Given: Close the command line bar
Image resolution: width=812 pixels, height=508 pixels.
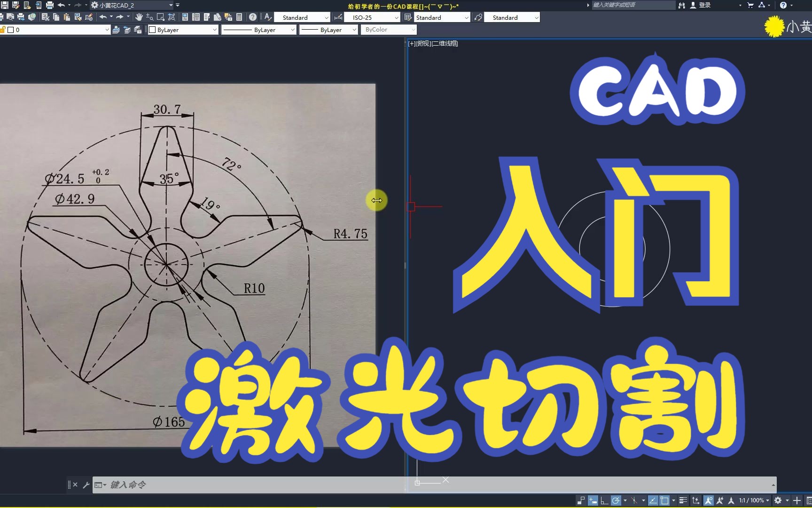Looking at the screenshot, I should [75, 484].
